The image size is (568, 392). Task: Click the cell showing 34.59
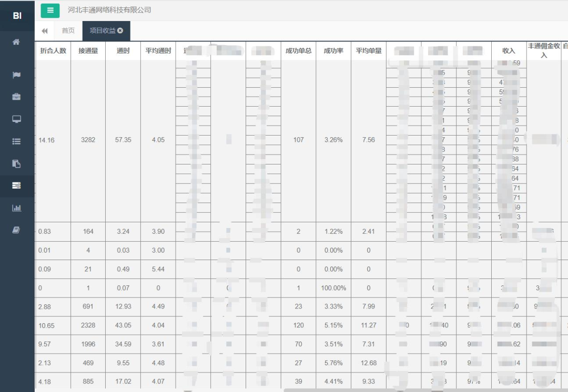click(x=123, y=344)
